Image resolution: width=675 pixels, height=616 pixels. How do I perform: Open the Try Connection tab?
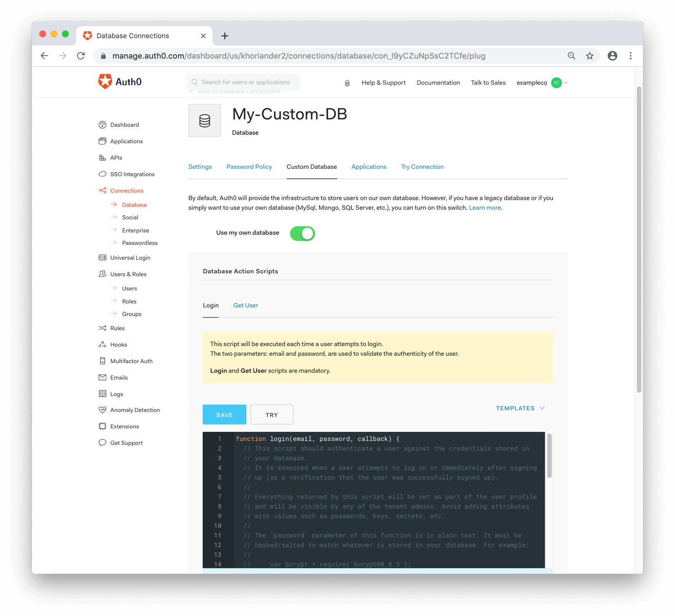[423, 167]
